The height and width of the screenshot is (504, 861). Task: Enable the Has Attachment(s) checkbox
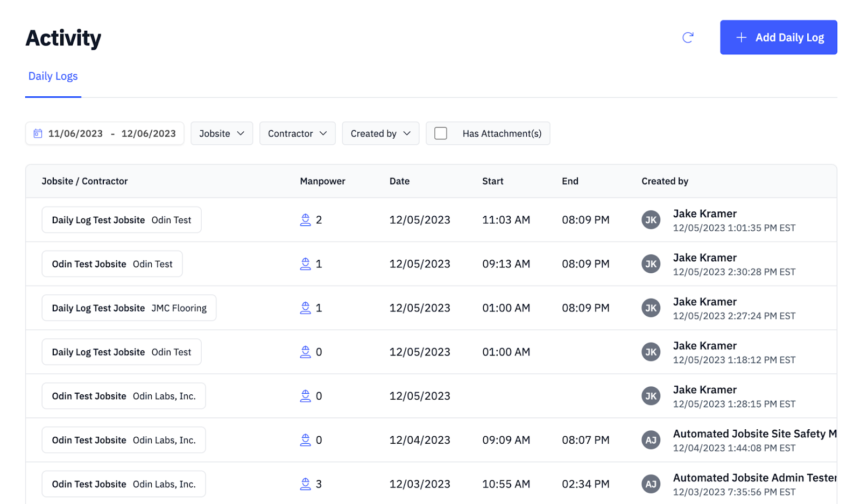pyautogui.click(x=441, y=133)
